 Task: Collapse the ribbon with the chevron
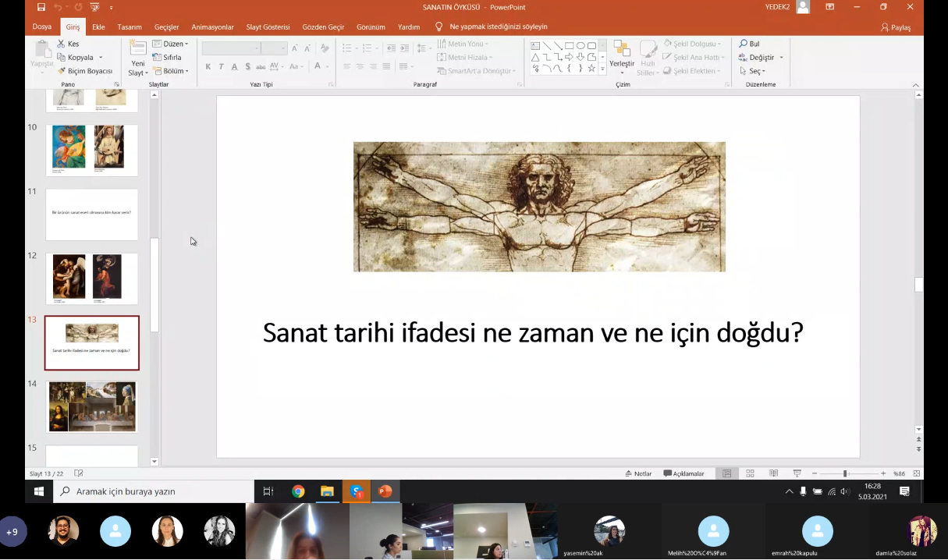click(916, 84)
